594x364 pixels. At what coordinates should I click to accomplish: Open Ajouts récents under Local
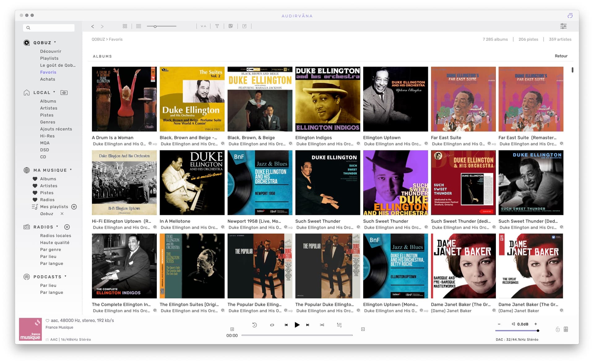click(x=56, y=129)
